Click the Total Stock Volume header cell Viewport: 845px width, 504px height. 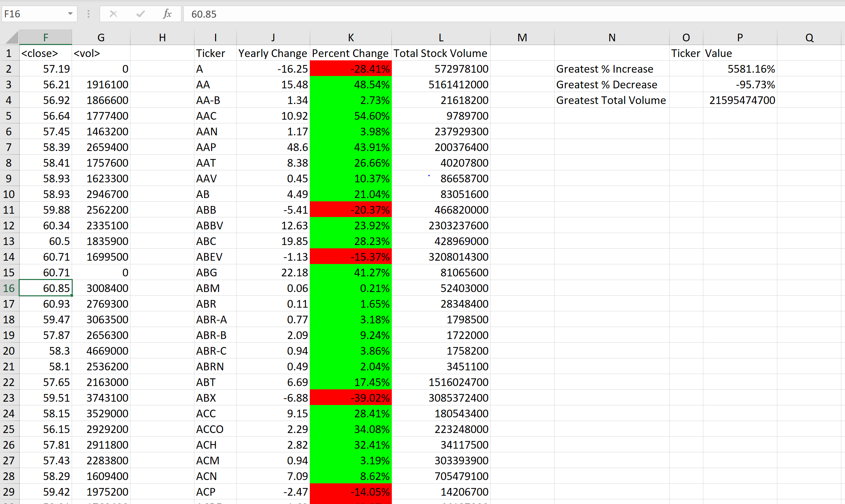pyautogui.click(x=441, y=53)
